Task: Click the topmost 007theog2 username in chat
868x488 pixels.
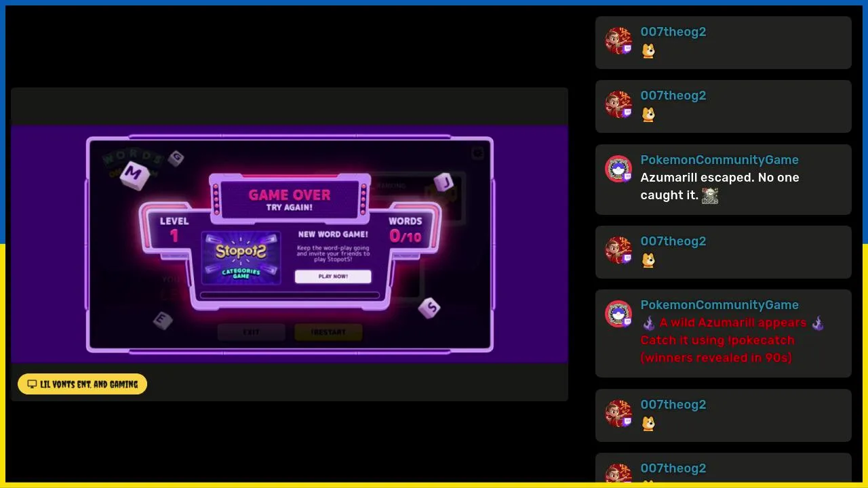Action: (673, 32)
